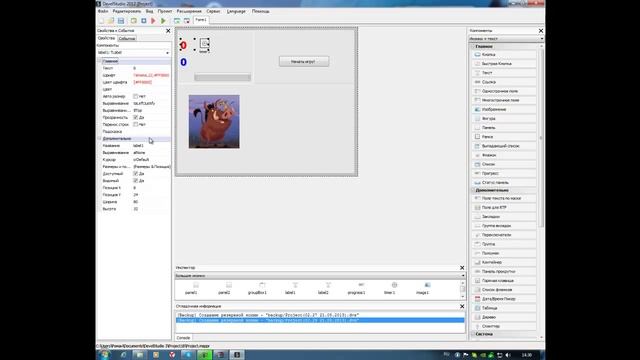Close the Свойства и События panel
The height and width of the screenshot is (360, 640).
coord(168,31)
